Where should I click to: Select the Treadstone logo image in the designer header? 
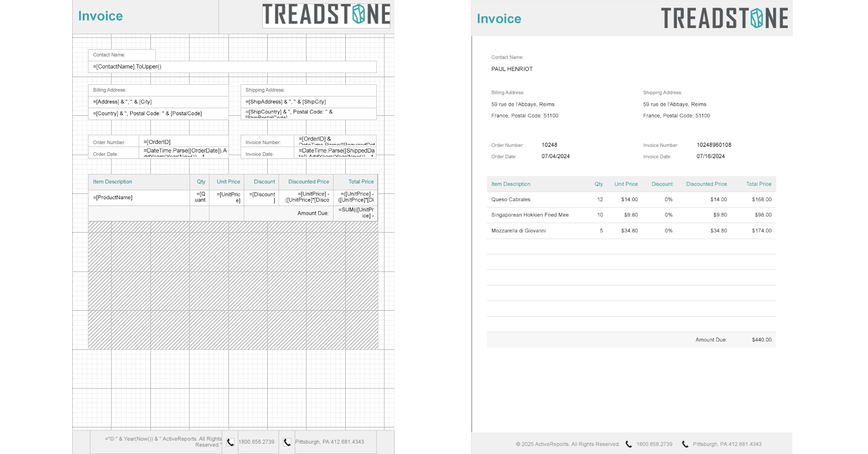click(326, 15)
